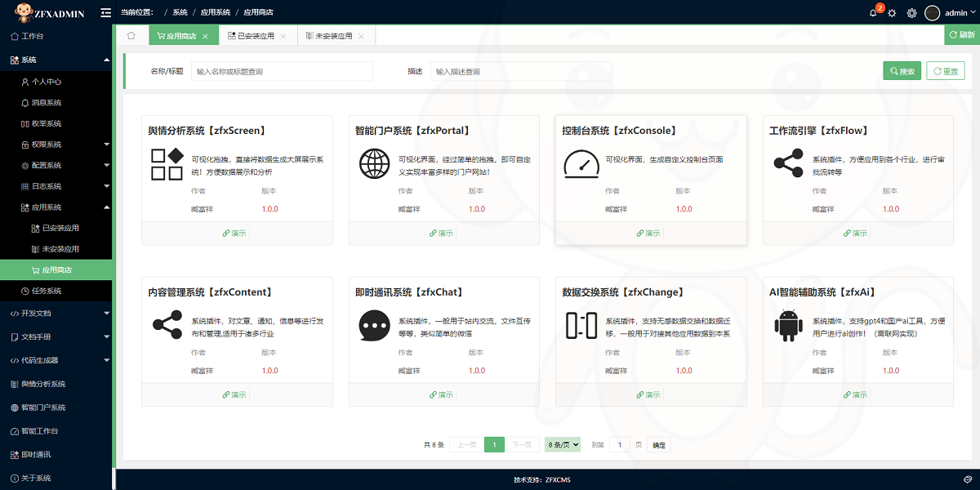Open the notifications bell with badge 2

875,12
